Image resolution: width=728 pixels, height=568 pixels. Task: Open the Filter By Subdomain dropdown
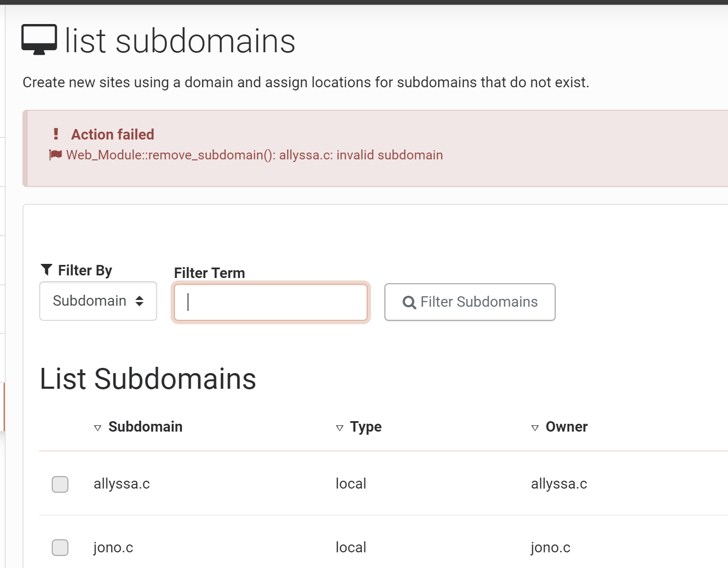point(98,301)
